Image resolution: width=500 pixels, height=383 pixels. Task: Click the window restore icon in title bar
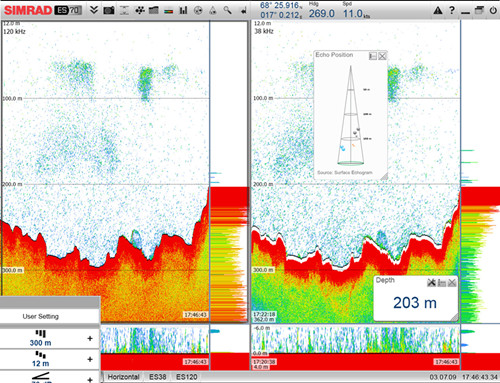tap(479, 11)
